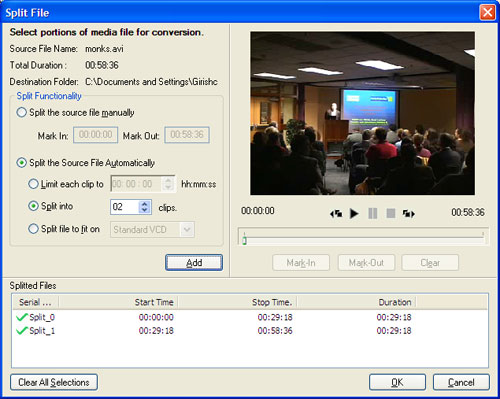This screenshot has width=500, height=399.
Task: Click the Duration column header
Action: 356,302
